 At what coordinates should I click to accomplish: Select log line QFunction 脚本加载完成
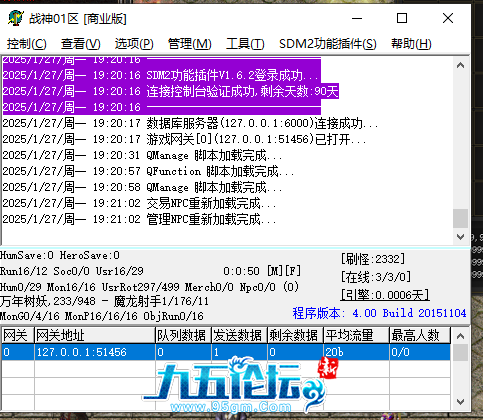click(148, 171)
